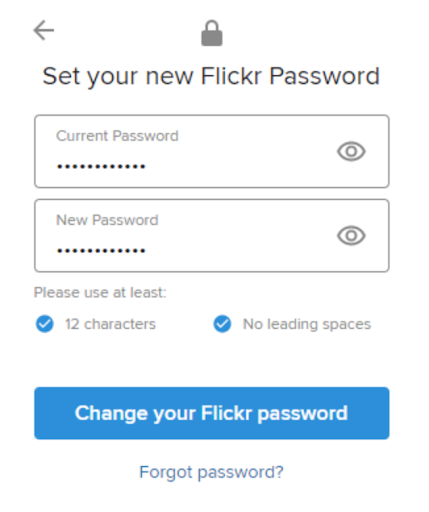
Task: Focus the New Password input field
Action: coord(212,236)
